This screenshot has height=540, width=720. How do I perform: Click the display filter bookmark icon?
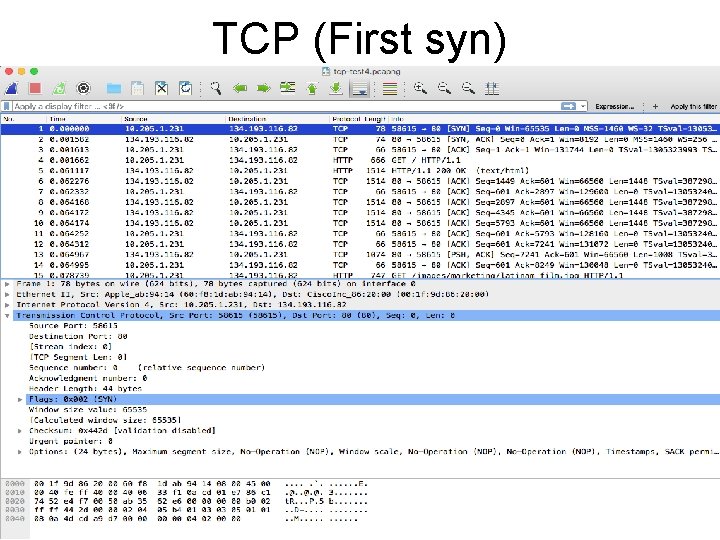(6, 106)
